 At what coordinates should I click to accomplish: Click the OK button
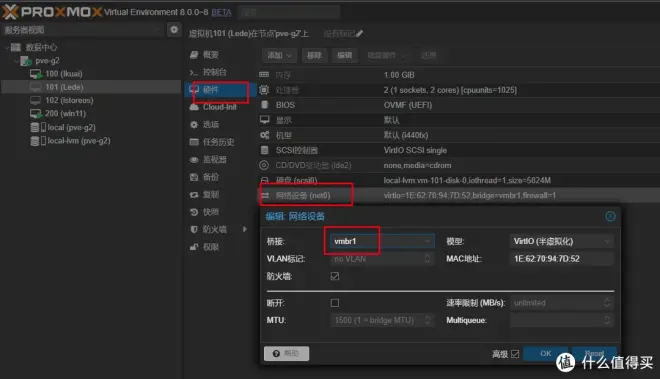tap(546, 353)
